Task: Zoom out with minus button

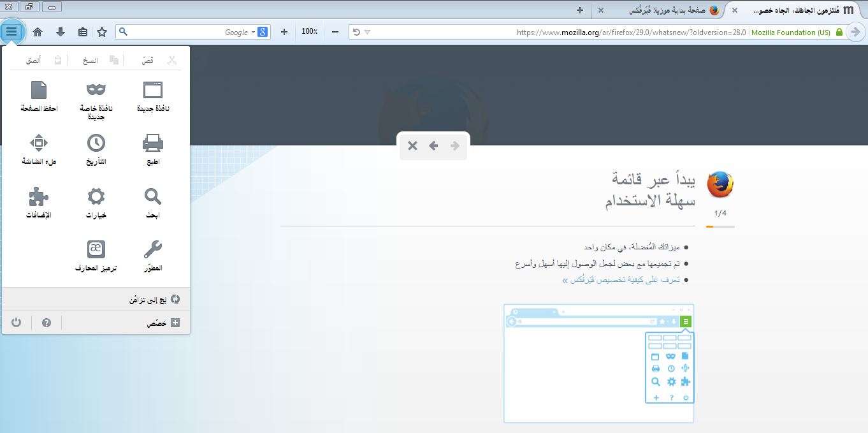Action: [335, 32]
